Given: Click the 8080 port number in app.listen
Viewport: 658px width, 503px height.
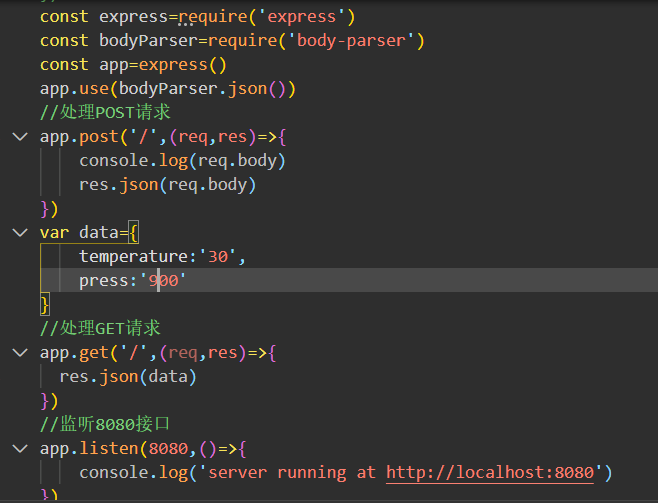Looking at the screenshot, I should pyautogui.click(x=169, y=449).
